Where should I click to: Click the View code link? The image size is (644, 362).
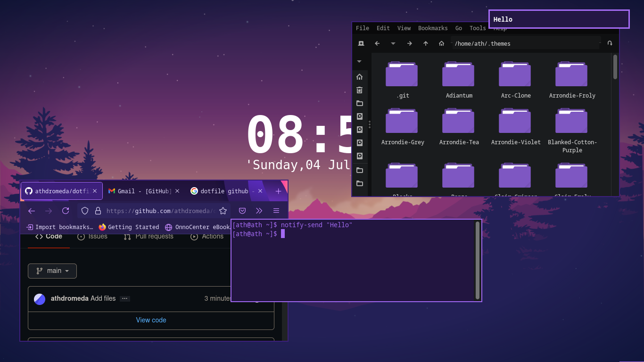(x=151, y=320)
